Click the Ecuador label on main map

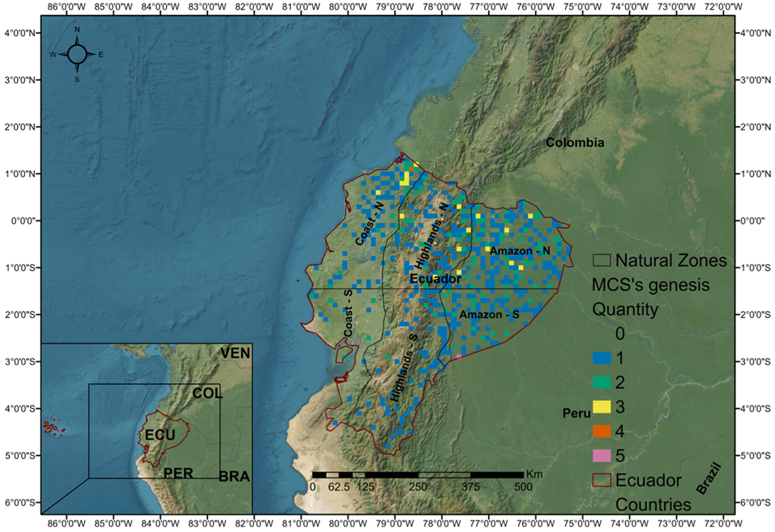435,279
